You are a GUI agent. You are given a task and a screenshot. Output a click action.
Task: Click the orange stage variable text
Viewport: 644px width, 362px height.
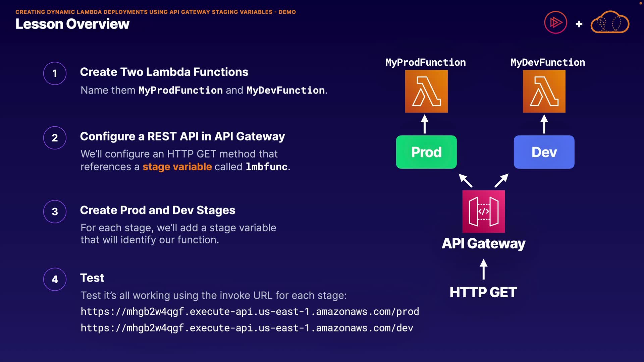click(177, 167)
